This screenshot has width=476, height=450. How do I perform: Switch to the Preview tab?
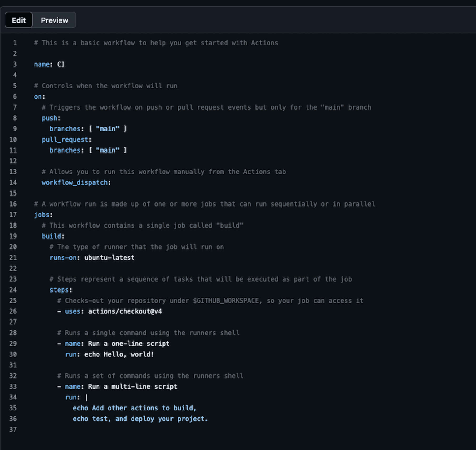point(55,20)
